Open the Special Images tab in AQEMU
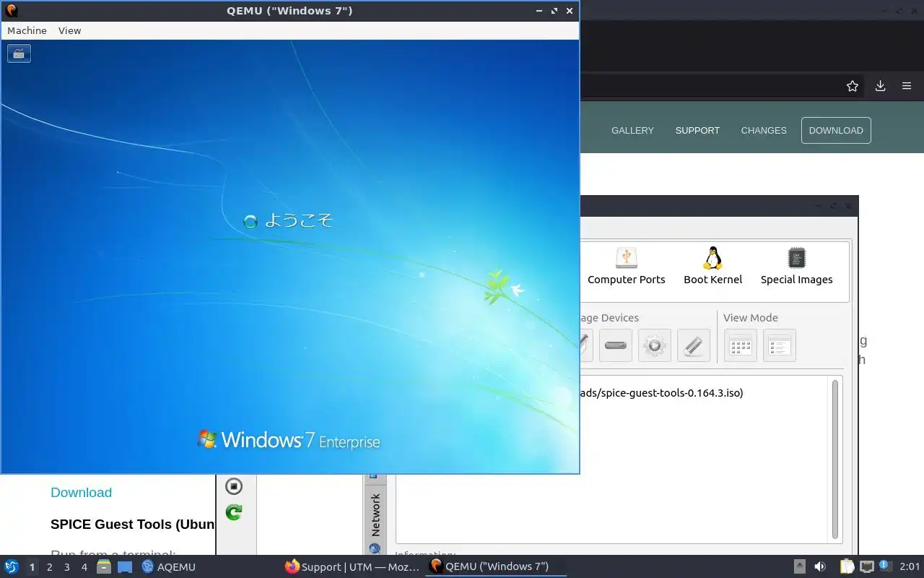Viewport: 924px width, 578px height. click(796, 267)
